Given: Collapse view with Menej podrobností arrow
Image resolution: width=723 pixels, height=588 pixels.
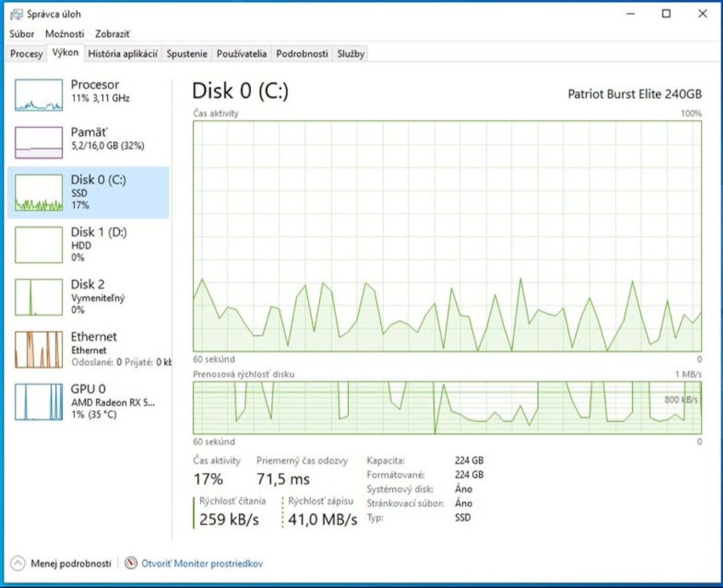Looking at the screenshot, I should (x=18, y=563).
